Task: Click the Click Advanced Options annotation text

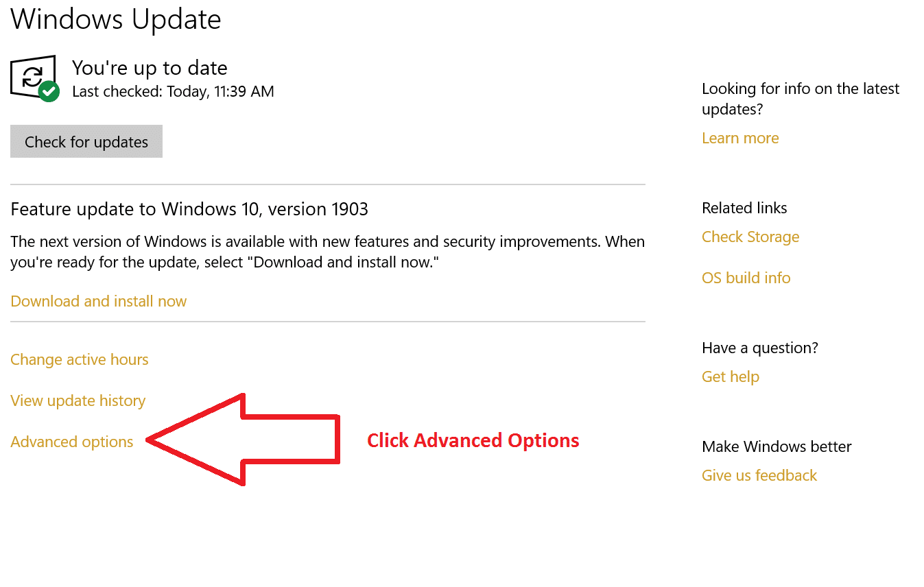Action: [473, 440]
